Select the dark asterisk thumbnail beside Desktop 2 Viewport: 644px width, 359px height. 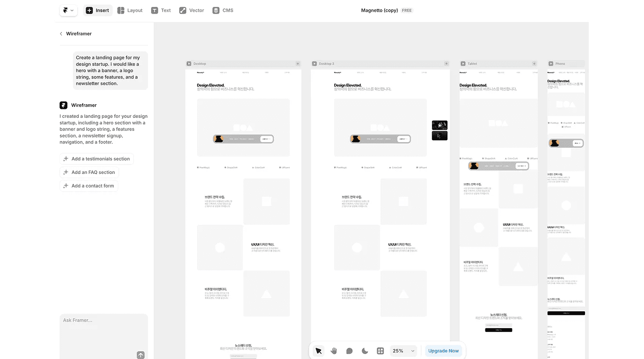(x=439, y=125)
